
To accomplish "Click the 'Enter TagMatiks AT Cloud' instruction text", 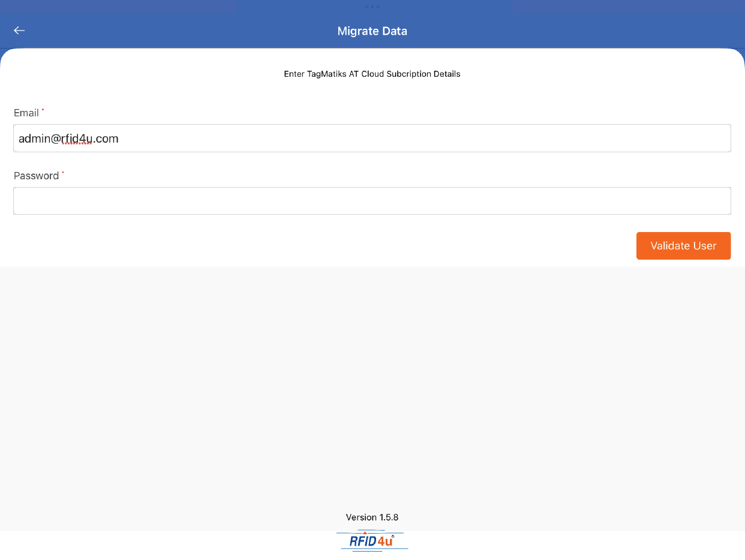I will pos(372,74).
